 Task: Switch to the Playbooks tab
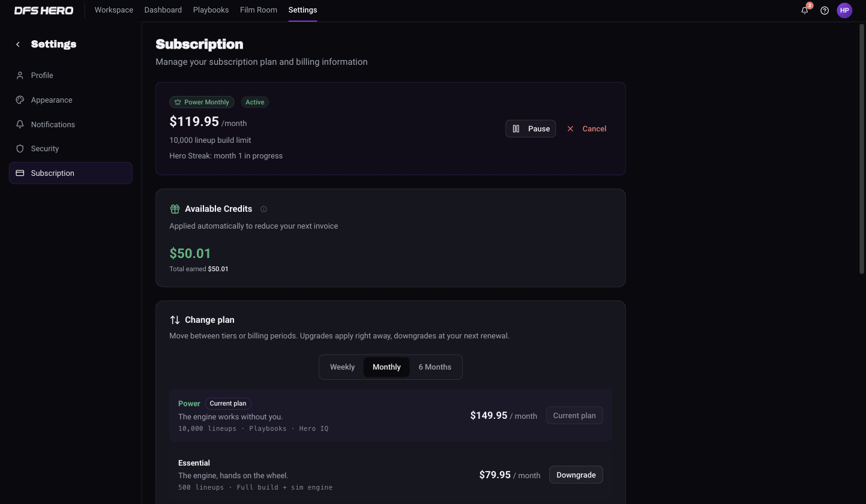[x=211, y=10]
